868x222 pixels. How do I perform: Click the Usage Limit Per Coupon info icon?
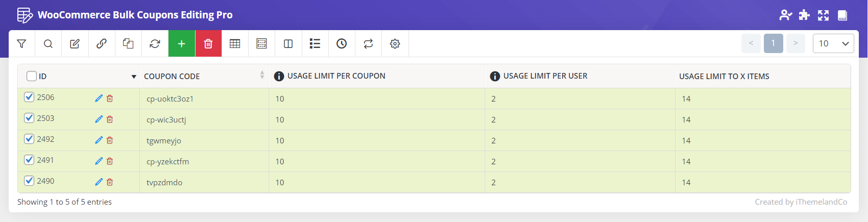pyautogui.click(x=279, y=77)
